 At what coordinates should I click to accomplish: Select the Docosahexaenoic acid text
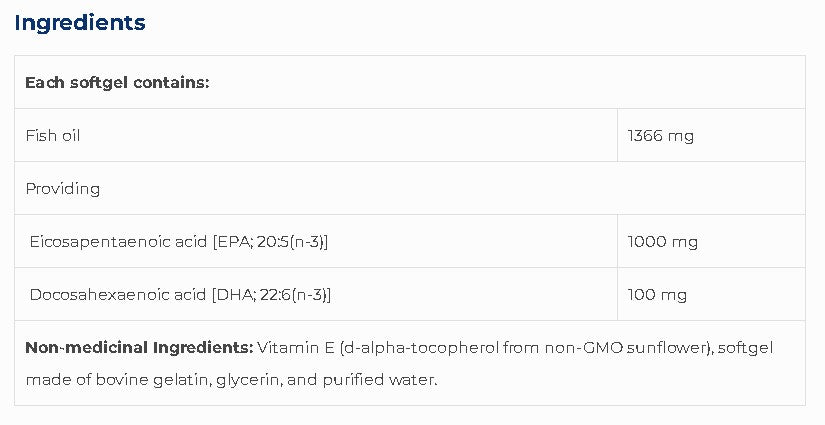click(x=118, y=294)
